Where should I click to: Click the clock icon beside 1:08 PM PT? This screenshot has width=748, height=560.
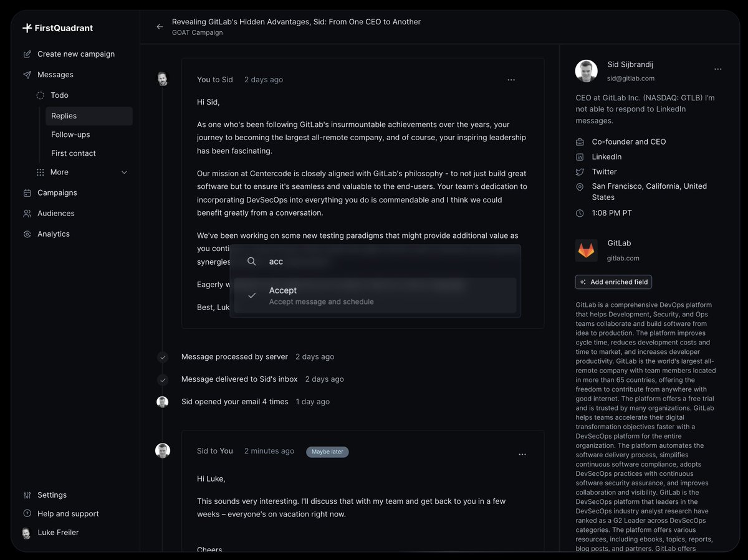coord(580,213)
